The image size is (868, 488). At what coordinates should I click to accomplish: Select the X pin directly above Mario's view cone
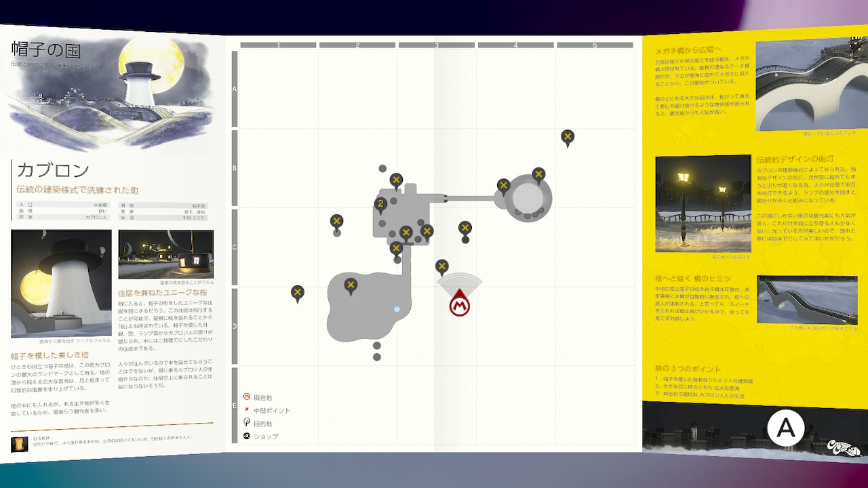pos(442,268)
